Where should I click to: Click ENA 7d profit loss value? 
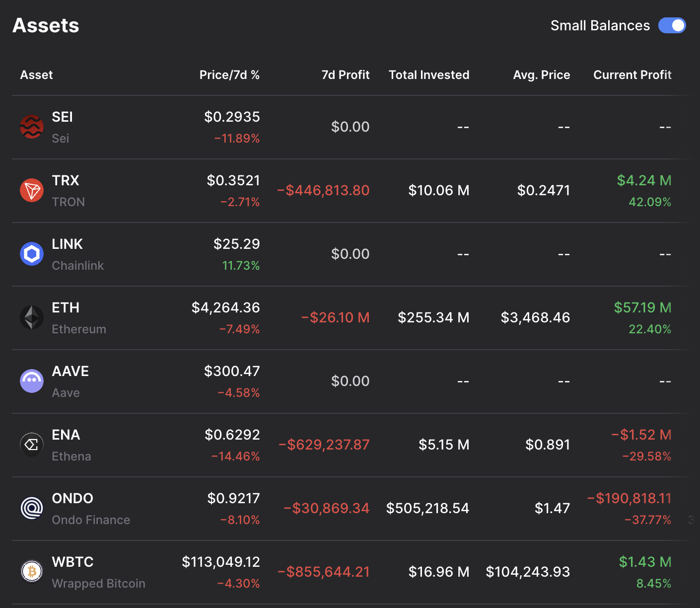pos(324,445)
